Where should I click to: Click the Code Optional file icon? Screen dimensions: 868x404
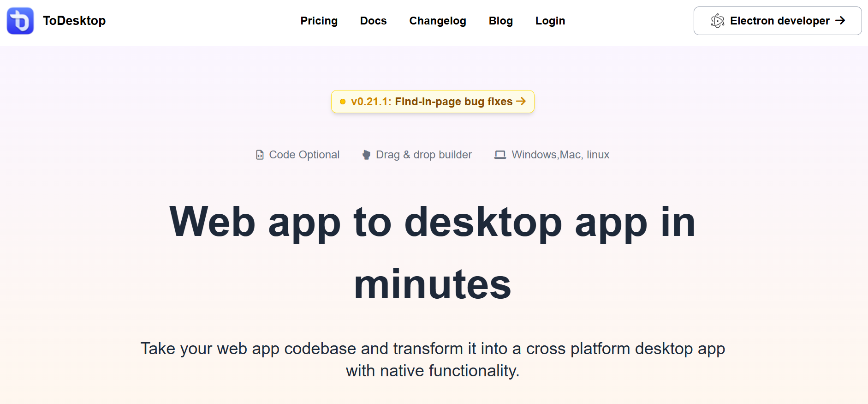(x=260, y=155)
